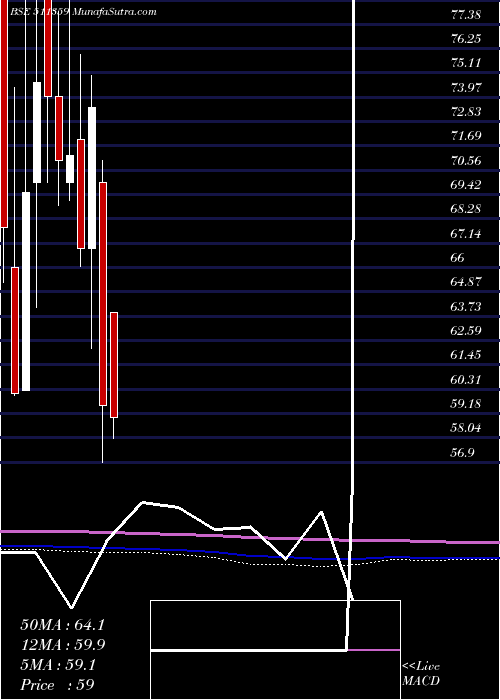Click the 63.73 price axis label

pos(466,306)
